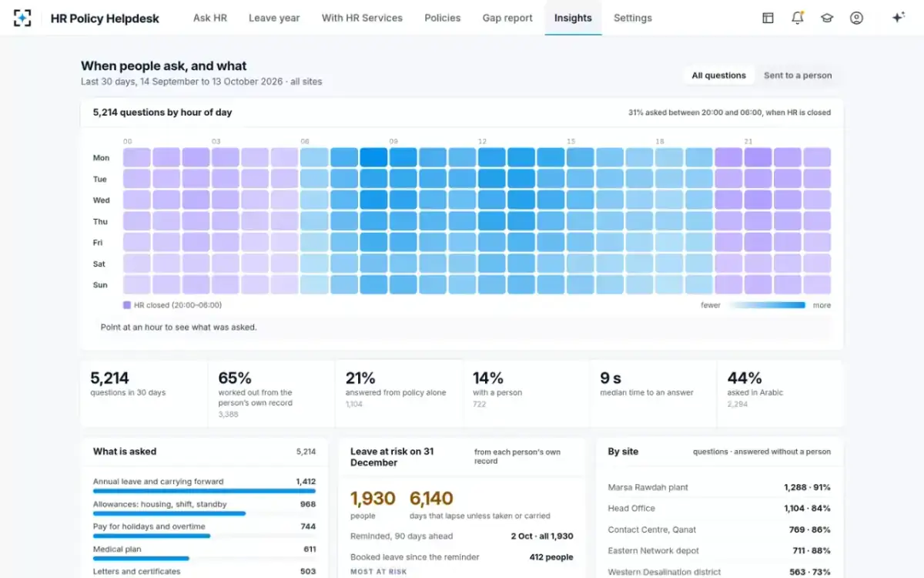The width and height of the screenshot is (924, 578).
Task: Click the 9 s median time stat
Action: point(654,393)
